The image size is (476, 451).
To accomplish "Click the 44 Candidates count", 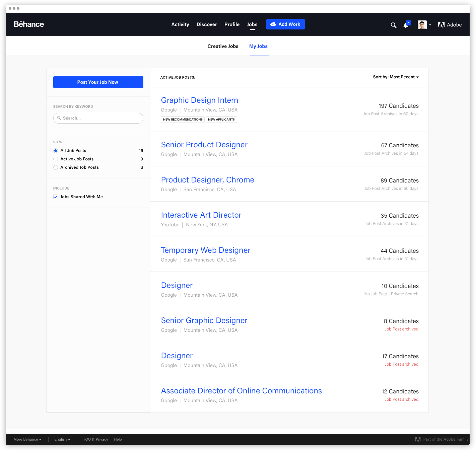I will 400,251.
